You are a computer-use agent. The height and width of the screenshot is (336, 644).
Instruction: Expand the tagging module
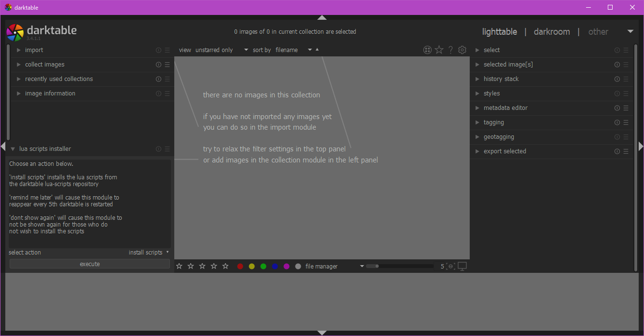point(493,122)
